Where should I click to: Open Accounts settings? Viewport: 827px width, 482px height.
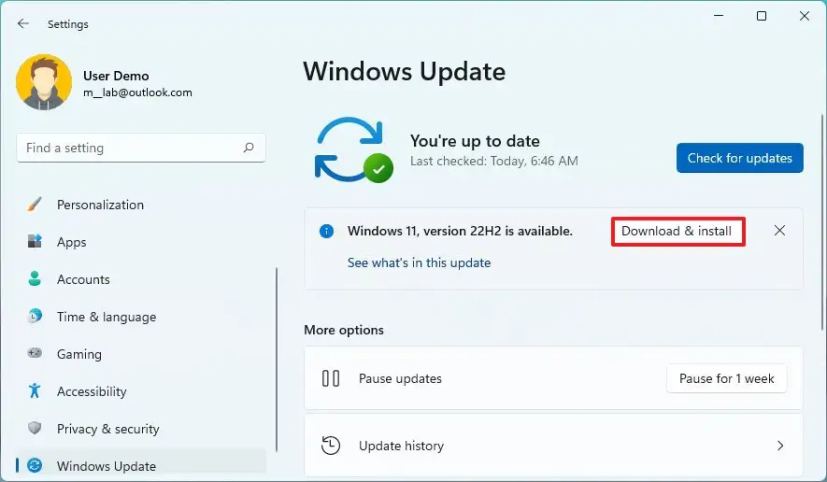pos(83,279)
